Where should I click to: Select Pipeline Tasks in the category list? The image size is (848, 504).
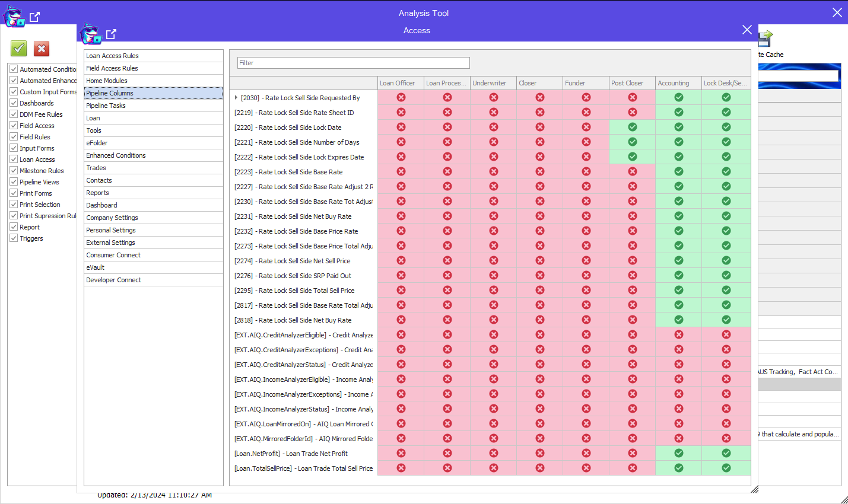coord(106,106)
